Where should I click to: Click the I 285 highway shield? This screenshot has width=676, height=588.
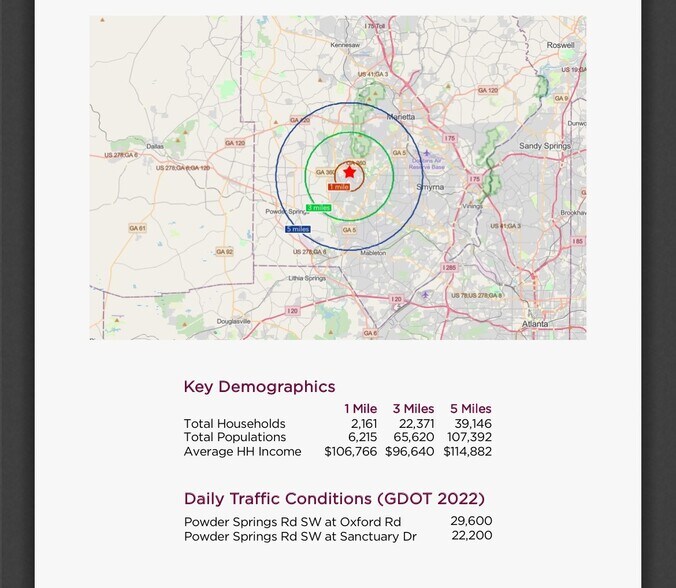pyautogui.click(x=449, y=268)
